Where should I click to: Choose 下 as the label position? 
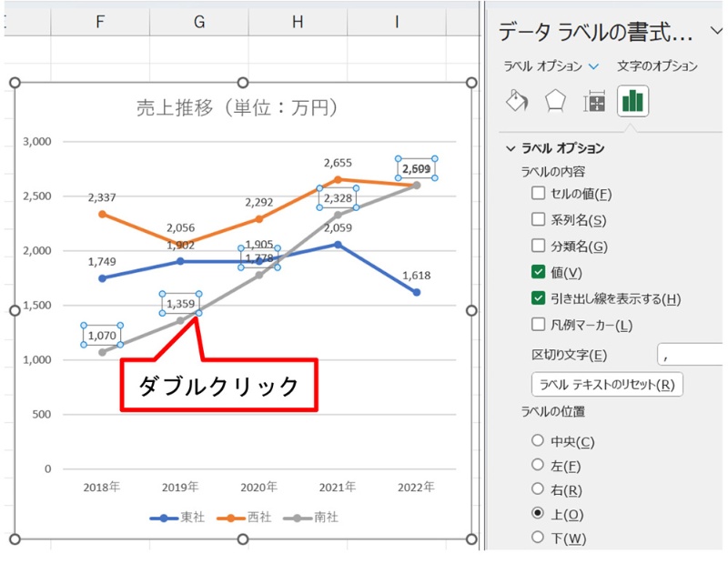538,537
